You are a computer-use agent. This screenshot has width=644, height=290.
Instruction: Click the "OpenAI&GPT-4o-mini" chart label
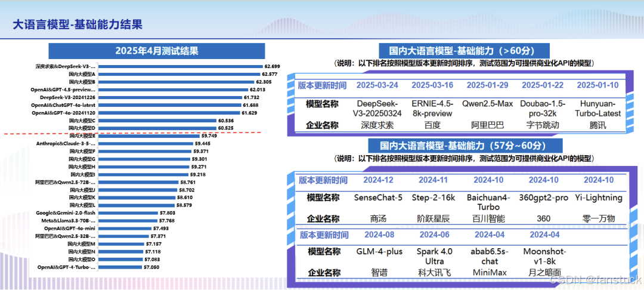[x=70, y=229]
